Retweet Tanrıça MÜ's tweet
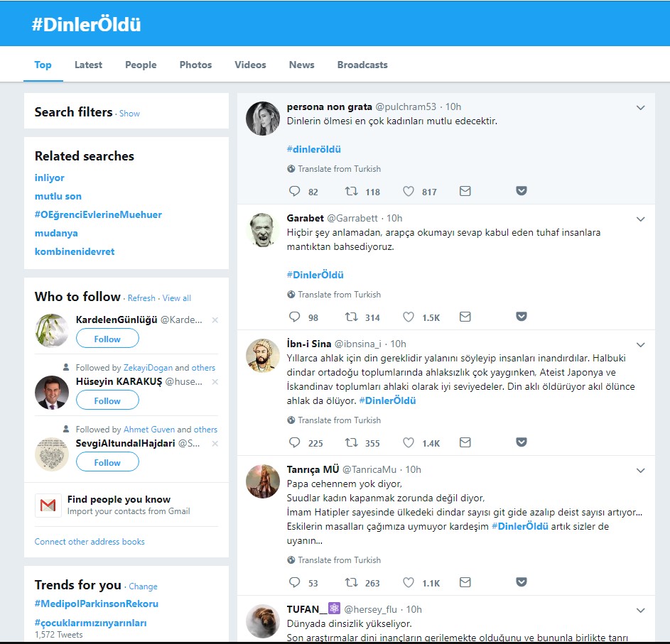Image resolution: width=670 pixels, height=644 pixels. pyautogui.click(x=352, y=582)
